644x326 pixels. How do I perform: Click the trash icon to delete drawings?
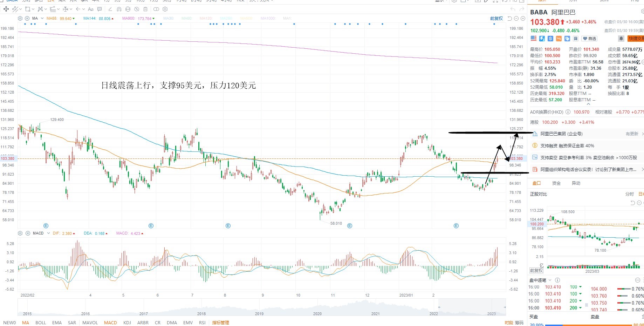click(x=145, y=9)
